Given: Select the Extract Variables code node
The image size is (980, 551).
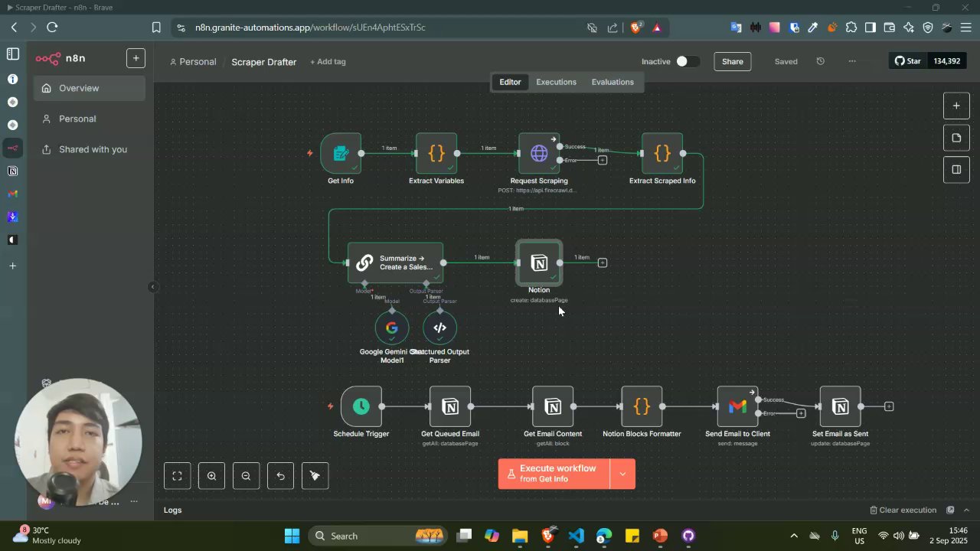Looking at the screenshot, I should (x=436, y=154).
